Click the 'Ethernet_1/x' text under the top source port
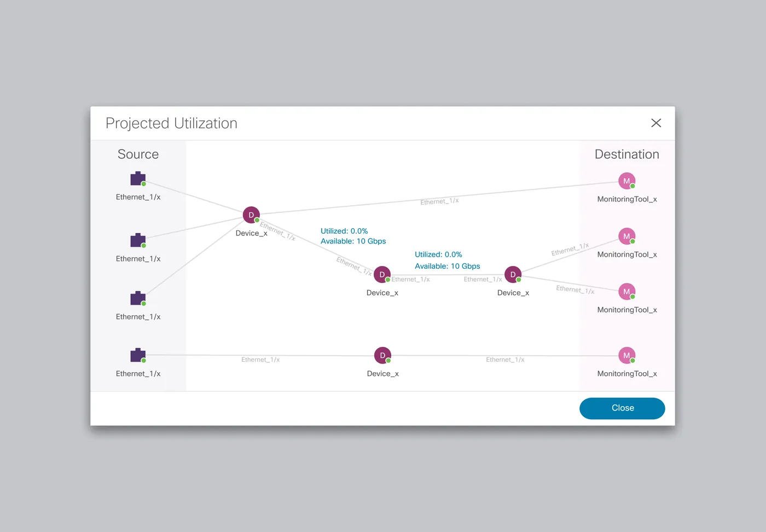 138,197
